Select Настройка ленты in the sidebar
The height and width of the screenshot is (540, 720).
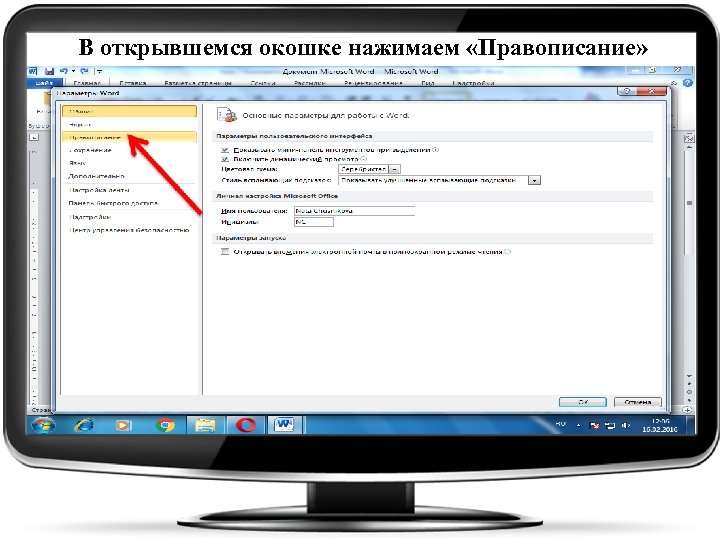pyautogui.click(x=129, y=190)
